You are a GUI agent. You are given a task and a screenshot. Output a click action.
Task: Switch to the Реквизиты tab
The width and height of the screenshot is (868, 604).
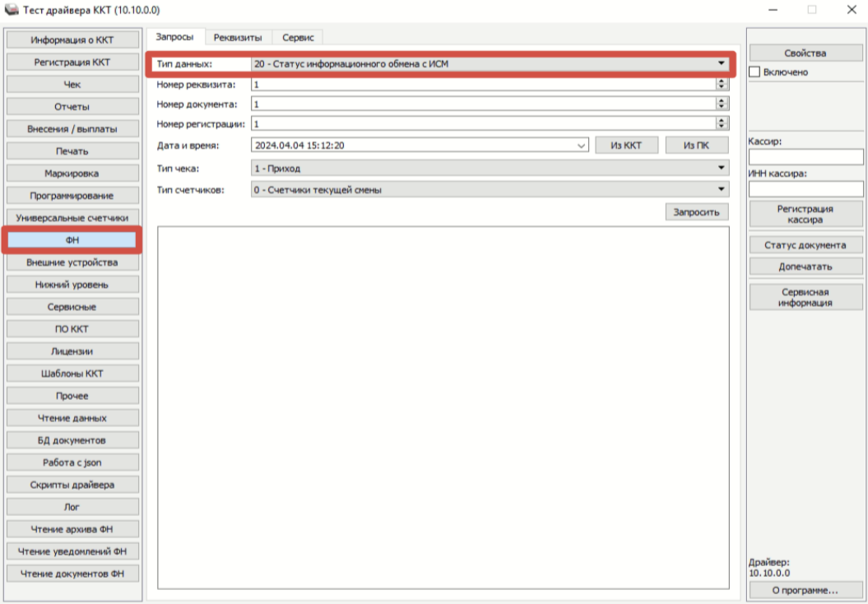[x=238, y=38]
